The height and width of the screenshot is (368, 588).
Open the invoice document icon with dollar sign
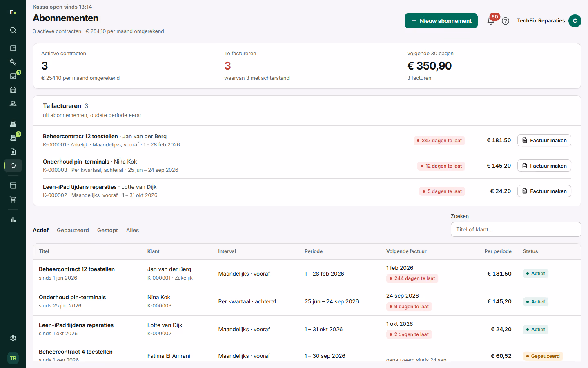tap(13, 152)
